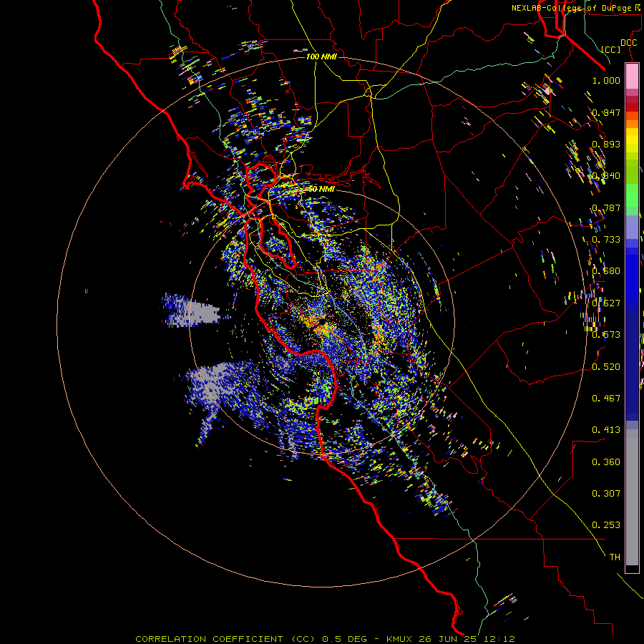Click the 50 NMI range ring label
The image size is (644, 644).
tap(321, 189)
